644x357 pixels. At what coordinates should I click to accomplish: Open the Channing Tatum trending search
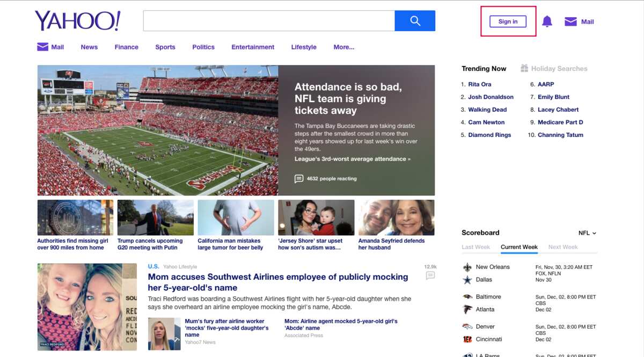(560, 135)
